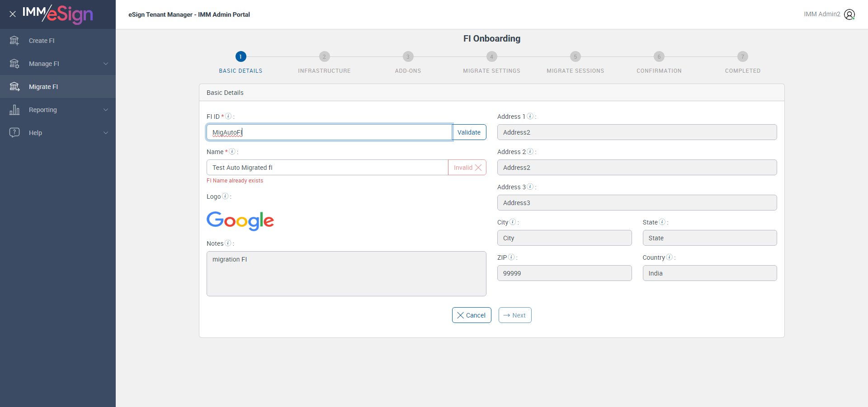Click the info icon beside Address 1

530,116
